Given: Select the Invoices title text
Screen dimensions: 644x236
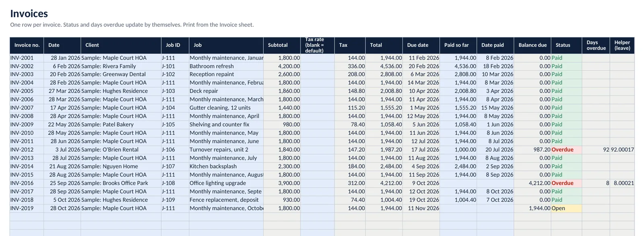Looking at the screenshot, I should [29, 14].
